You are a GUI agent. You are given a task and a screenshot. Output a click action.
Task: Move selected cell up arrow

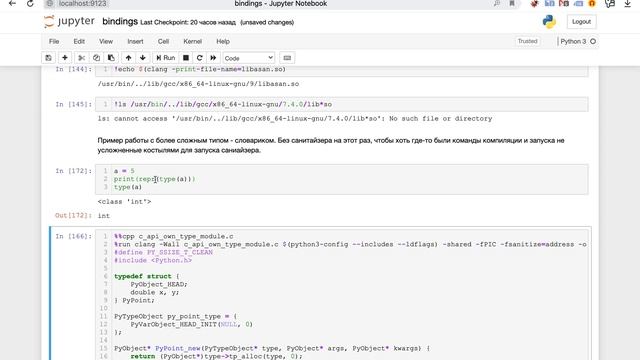click(x=129, y=58)
